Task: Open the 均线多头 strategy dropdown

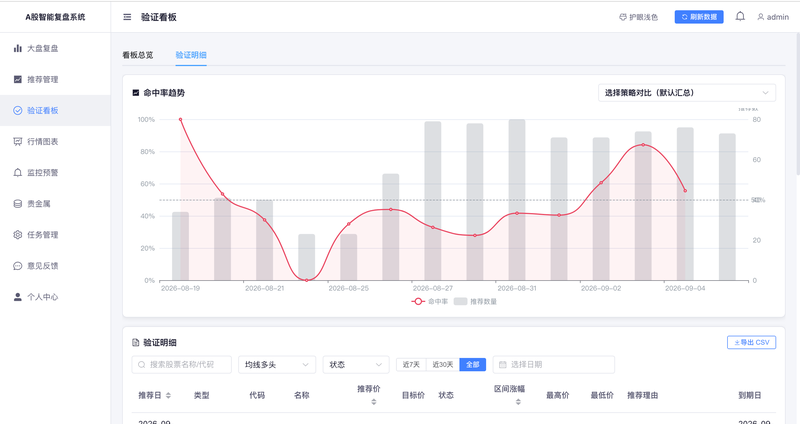Action: (277, 365)
